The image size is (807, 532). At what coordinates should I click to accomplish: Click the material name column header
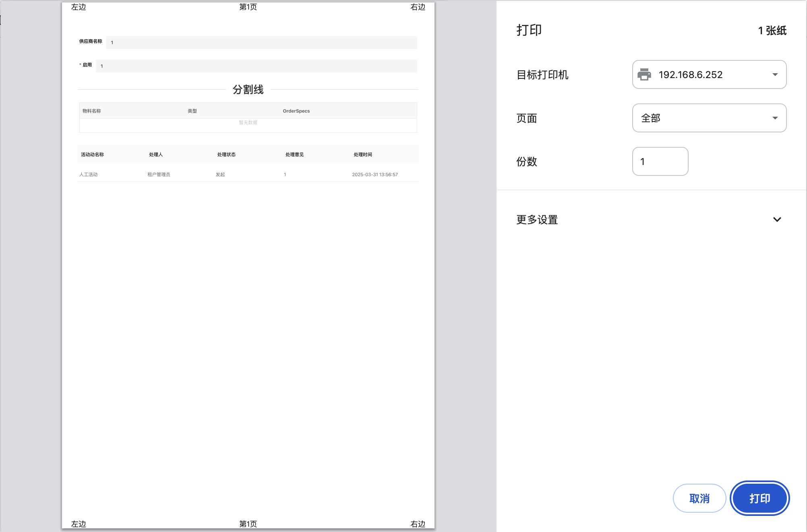click(91, 111)
